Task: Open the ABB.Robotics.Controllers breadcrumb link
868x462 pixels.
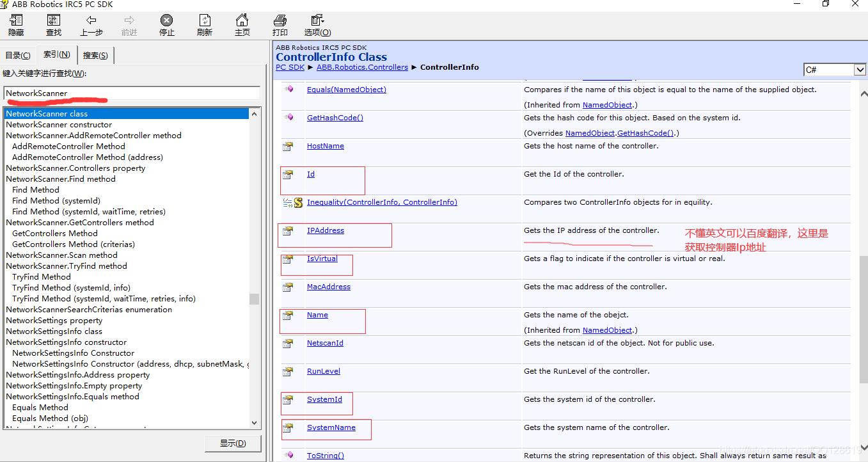Action: click(x=362, y=67)
